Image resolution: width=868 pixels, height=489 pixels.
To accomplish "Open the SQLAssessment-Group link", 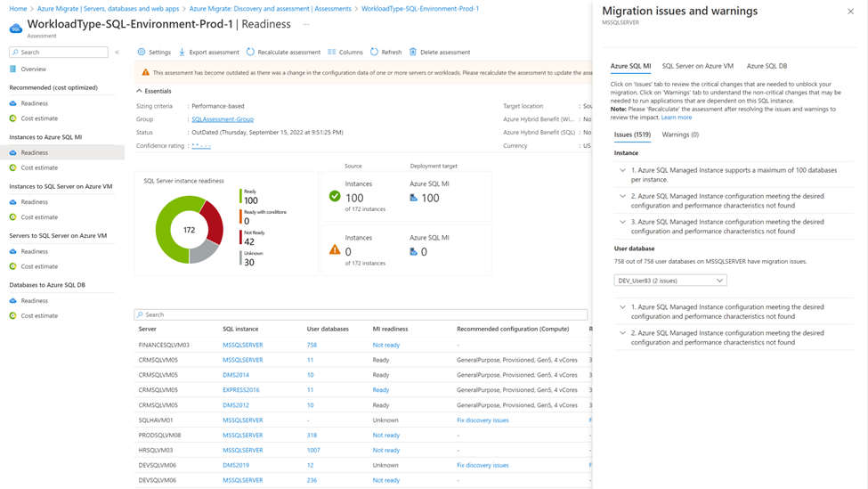I will [223, 119].
